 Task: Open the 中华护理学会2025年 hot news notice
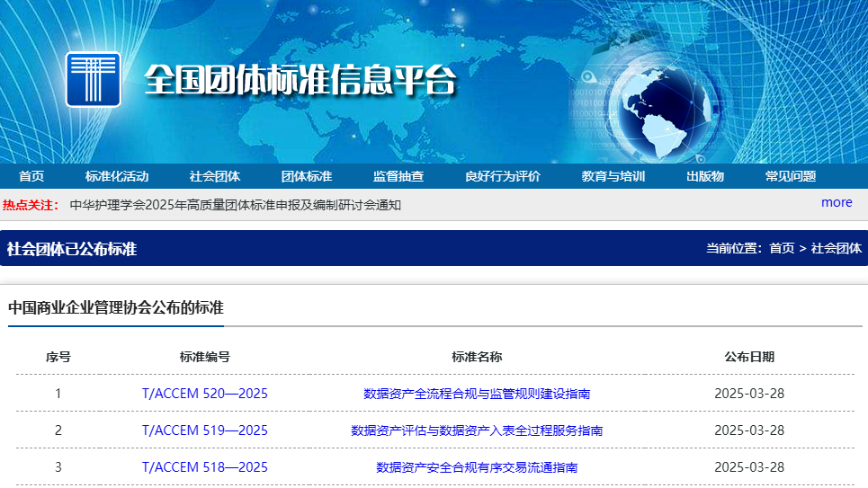235,205
